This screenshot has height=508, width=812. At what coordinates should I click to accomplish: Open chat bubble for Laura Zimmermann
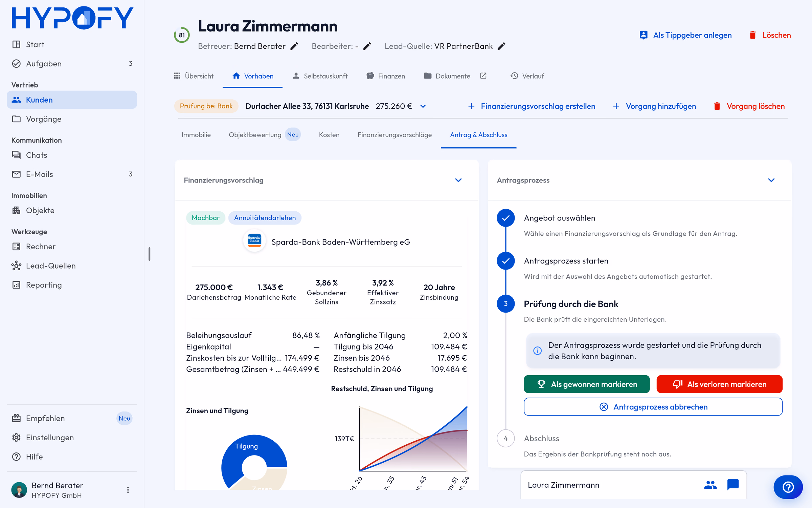pos(733,485)
